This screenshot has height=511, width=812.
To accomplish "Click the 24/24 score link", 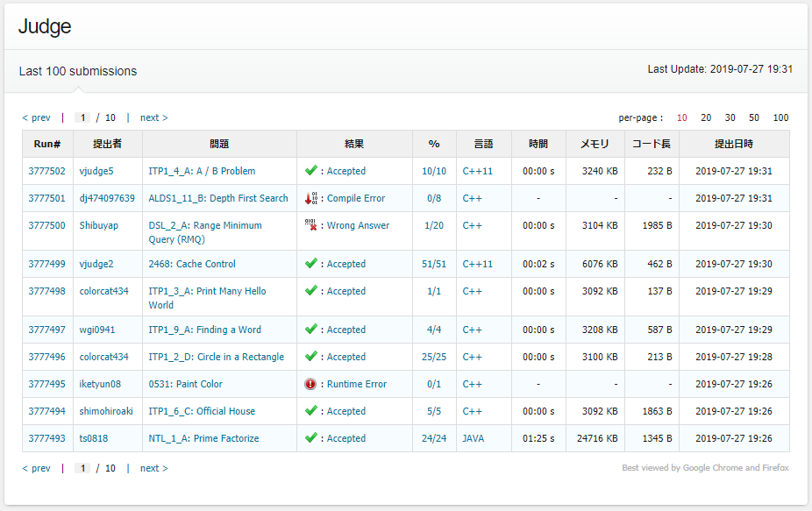I will tap(434, 438).
